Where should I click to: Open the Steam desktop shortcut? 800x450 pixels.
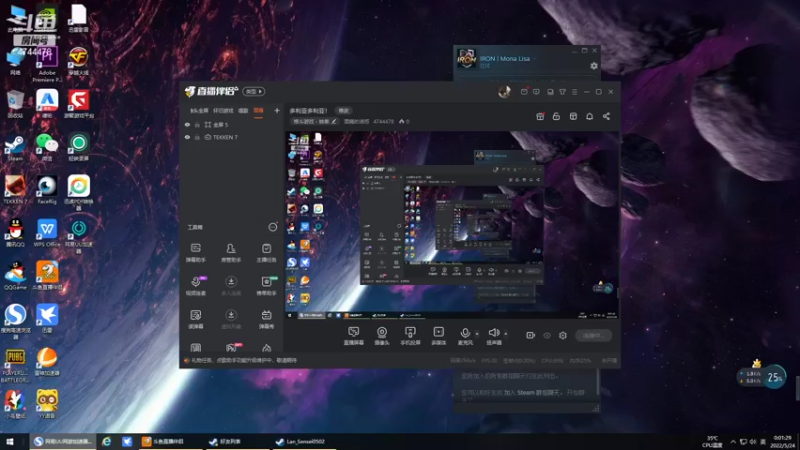(15, 148)
